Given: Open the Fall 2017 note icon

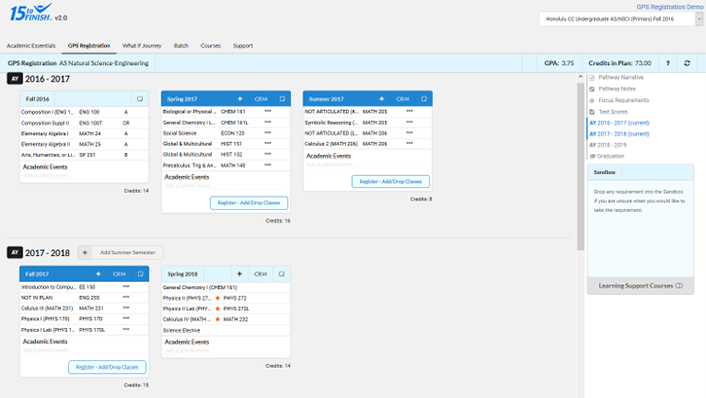Looking at the screenshot, I should coord(140,274).
